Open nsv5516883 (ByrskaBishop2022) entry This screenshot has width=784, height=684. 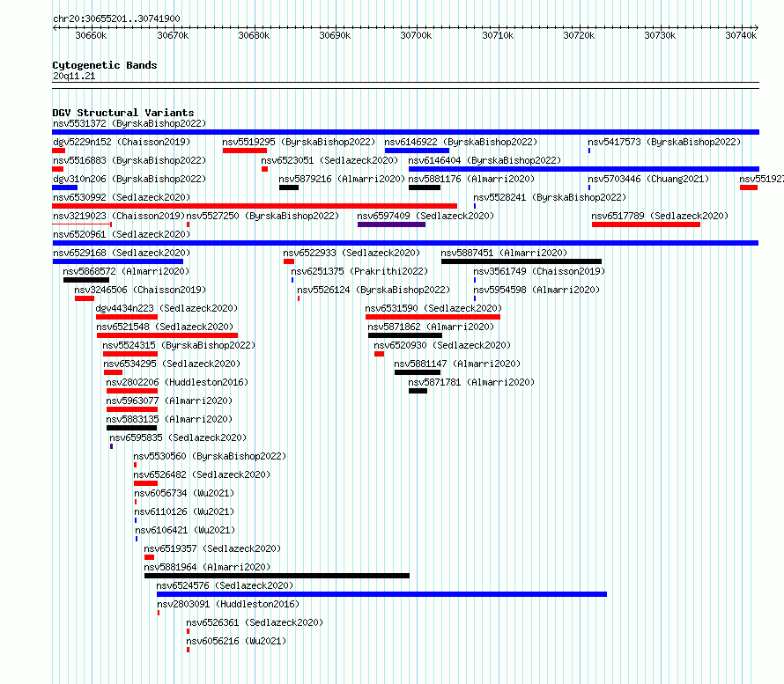pos(129,160)
